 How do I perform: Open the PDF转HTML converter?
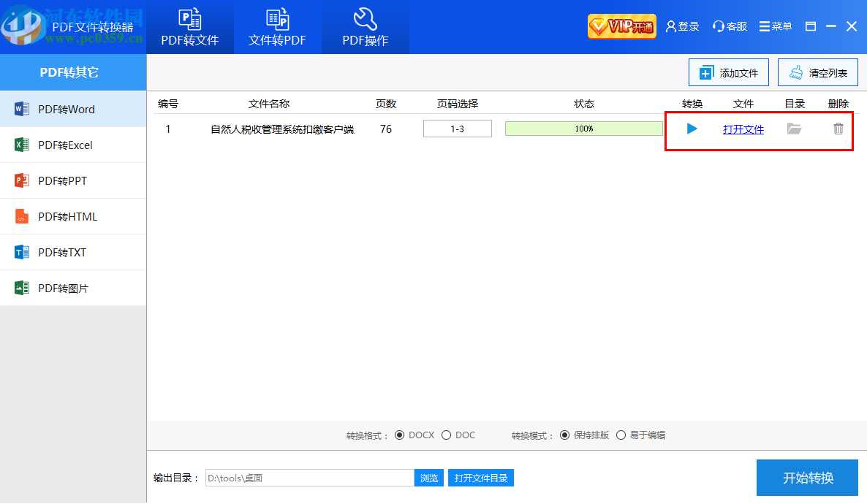[x=68, y=216]
